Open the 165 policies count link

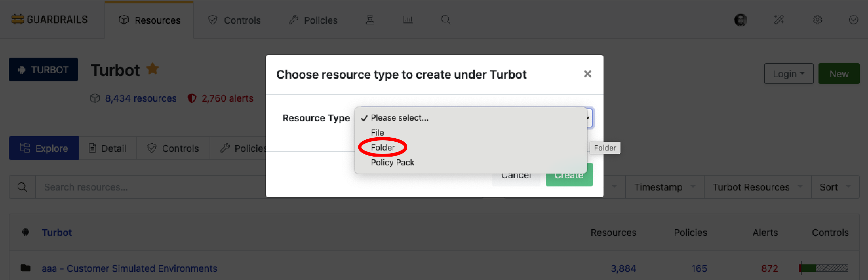coord(699,268)
